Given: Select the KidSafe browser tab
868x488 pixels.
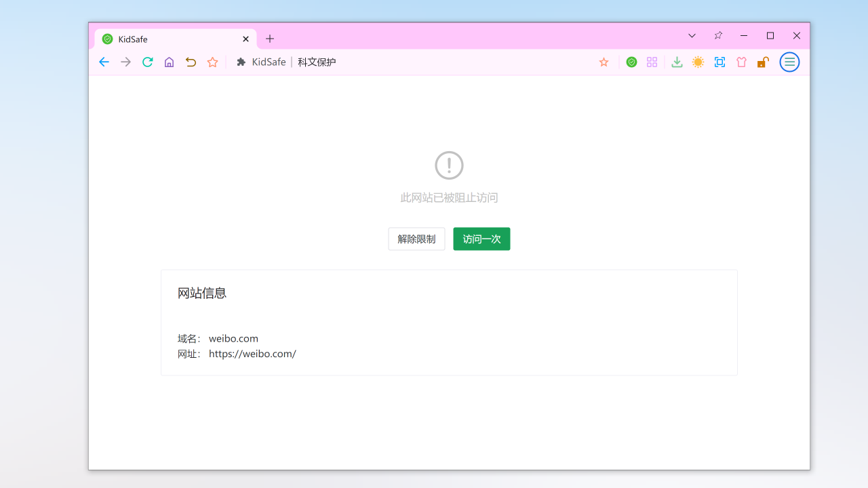Looking at the screenshot, I should 163,39.
